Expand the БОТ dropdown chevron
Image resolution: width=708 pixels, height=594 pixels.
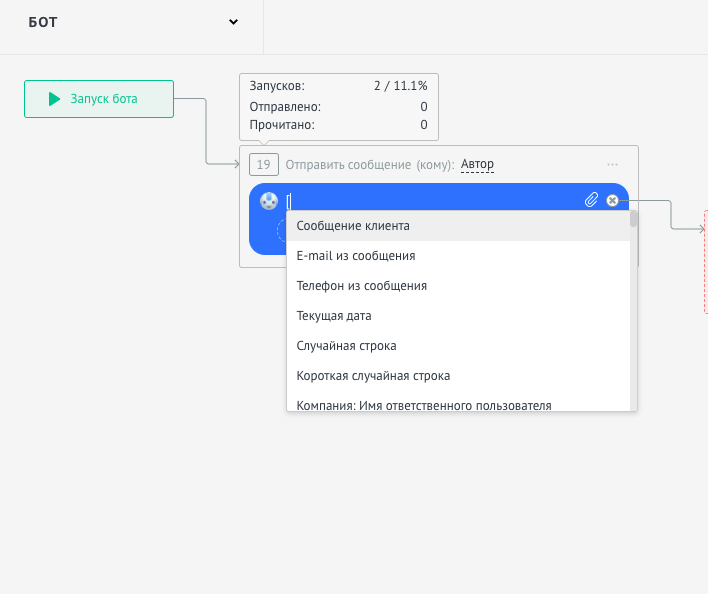tap(233, 22)
